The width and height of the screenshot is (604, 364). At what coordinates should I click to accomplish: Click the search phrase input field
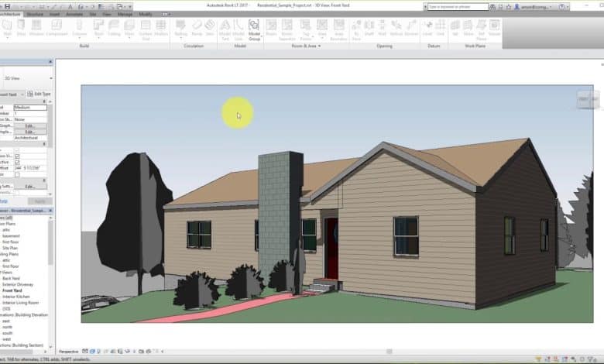point(458,6)
